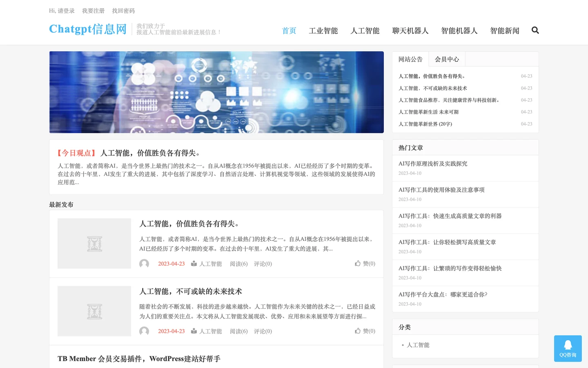Click 阅读(6) on first post

point(239,264)
